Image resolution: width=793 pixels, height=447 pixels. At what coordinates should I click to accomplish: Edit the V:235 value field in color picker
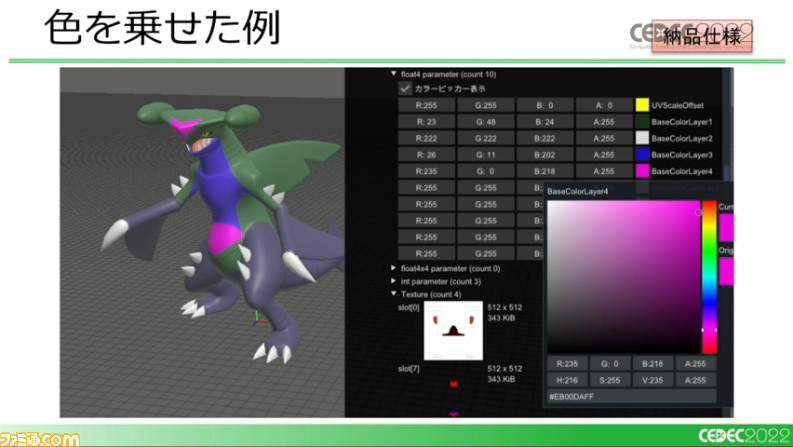(652, 380)
